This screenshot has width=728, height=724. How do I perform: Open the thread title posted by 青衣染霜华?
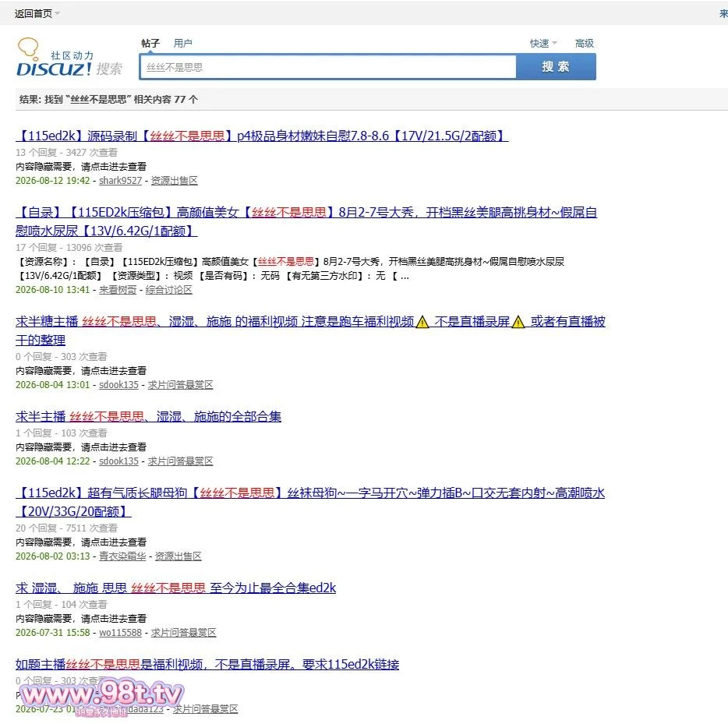[310, 502]
